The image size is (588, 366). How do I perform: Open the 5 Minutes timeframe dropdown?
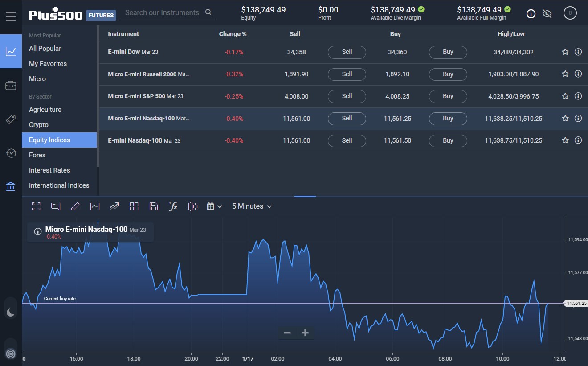[x=251, y=206]
